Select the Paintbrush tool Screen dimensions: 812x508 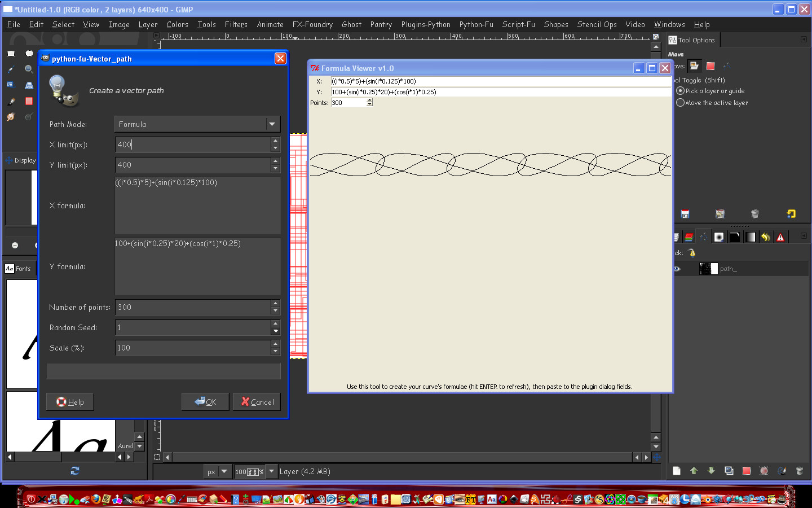(10, 100)
